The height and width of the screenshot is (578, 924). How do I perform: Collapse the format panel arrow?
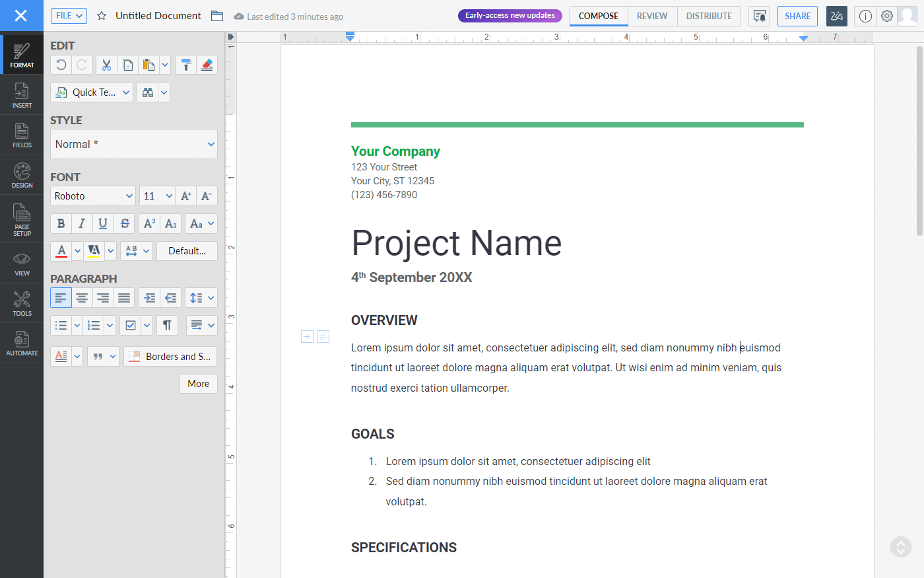[230, 37]
